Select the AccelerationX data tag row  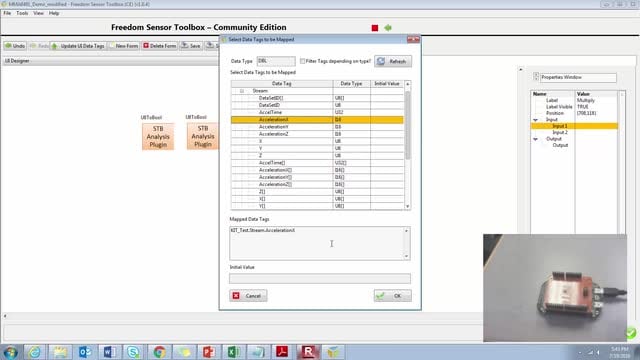tap(317, 120)
